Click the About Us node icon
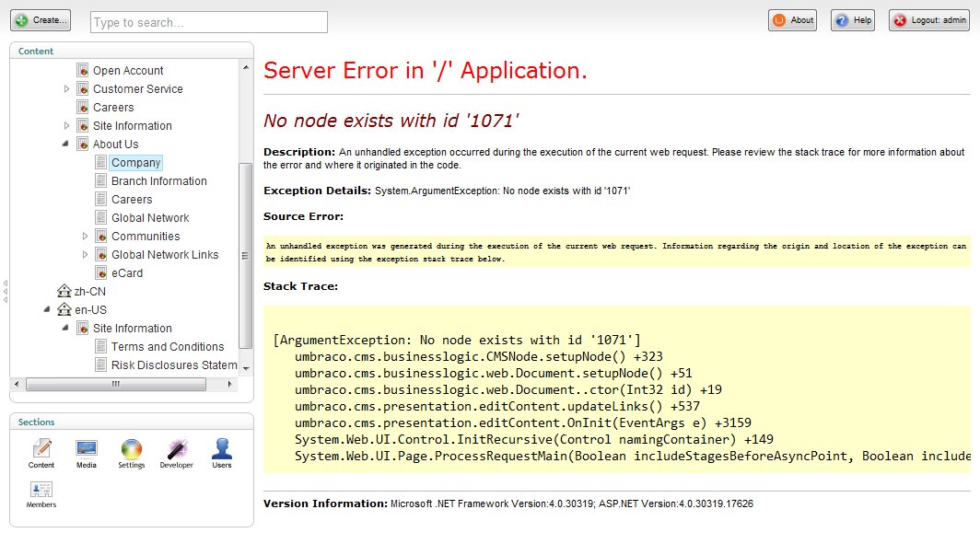This screenshot has height=544, width=980. pos(83,145)
